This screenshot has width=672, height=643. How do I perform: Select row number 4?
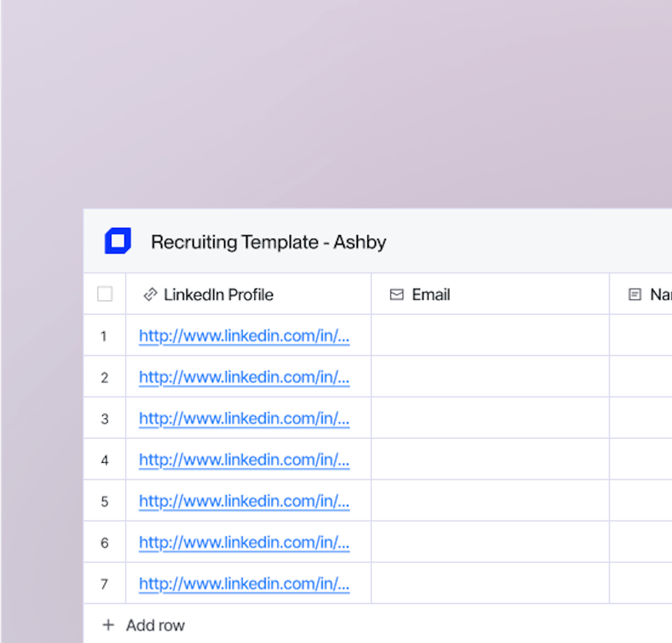104,461
